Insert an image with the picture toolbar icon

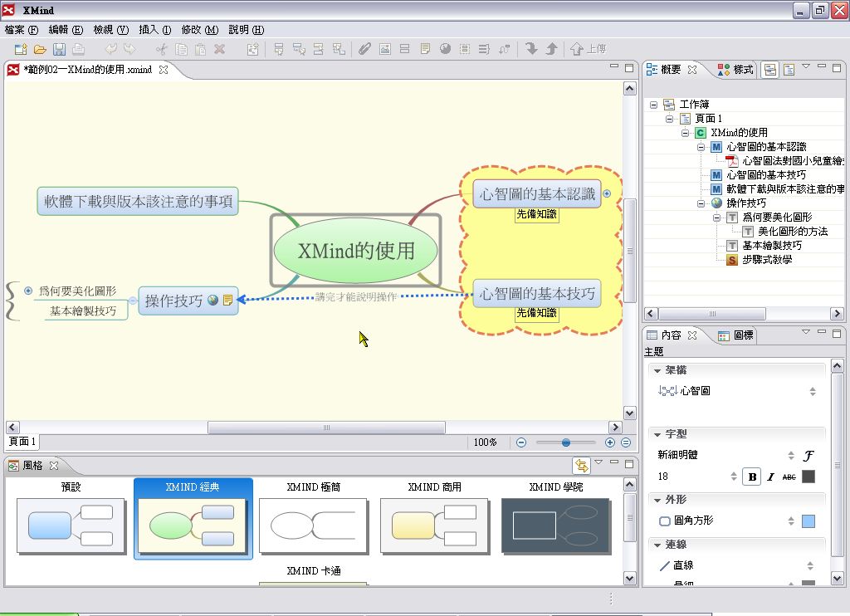click(x=384, y=49)
